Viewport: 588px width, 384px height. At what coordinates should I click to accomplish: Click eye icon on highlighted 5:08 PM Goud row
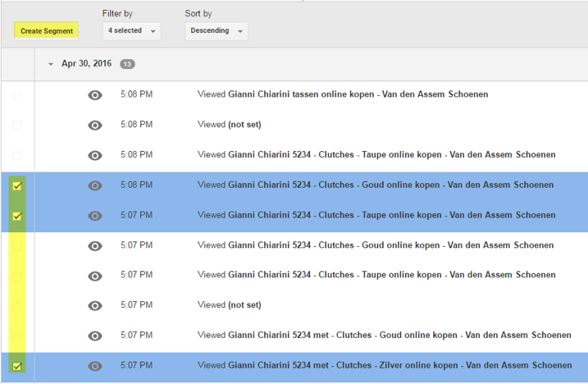click(x=95, y=185)
